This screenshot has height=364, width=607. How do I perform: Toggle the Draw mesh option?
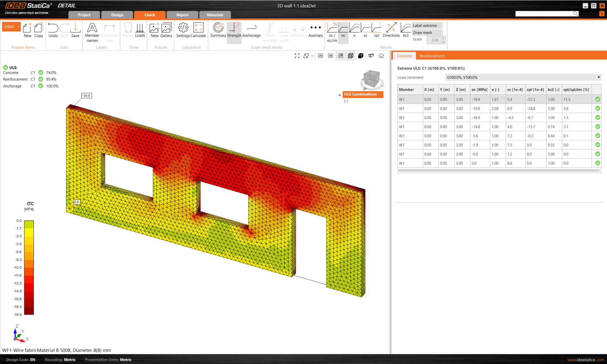(x=422, y=33)
